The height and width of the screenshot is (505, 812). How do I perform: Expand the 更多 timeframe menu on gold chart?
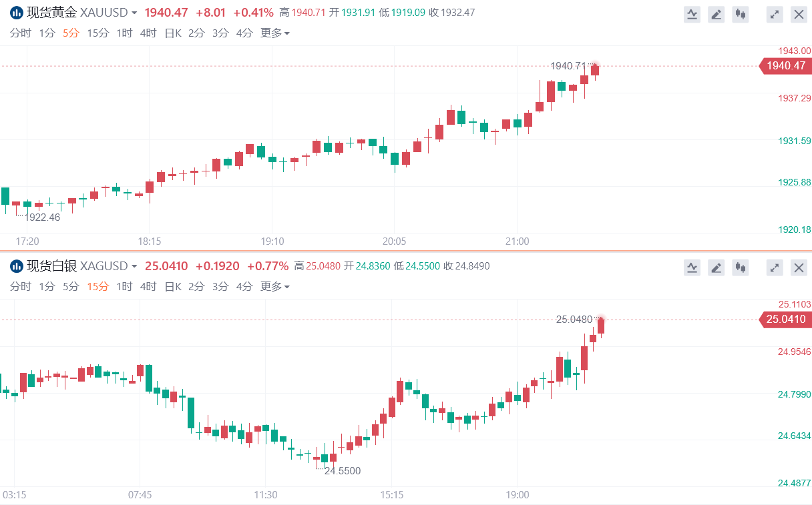[x=274, y=33]
